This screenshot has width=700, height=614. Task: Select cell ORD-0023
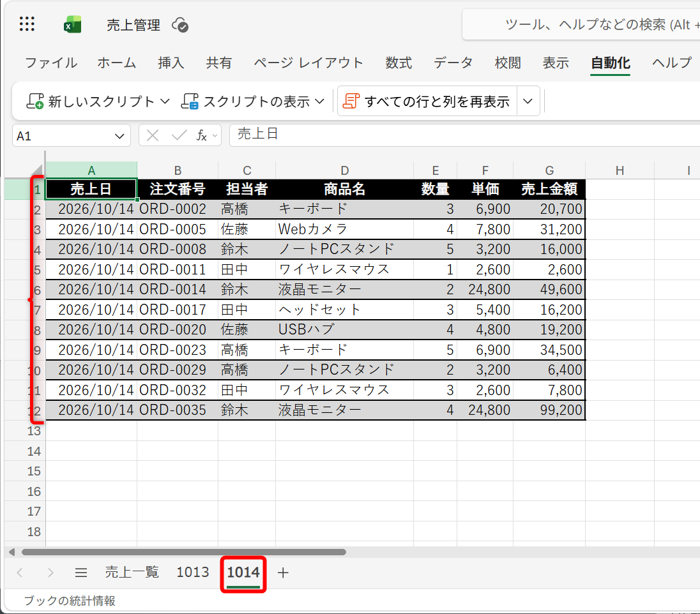178,350
